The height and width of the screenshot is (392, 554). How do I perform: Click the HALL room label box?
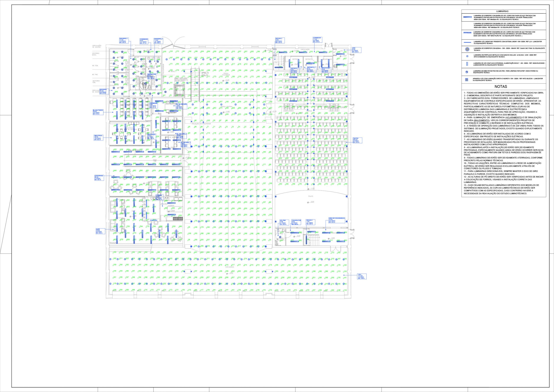tap(362, 276)
